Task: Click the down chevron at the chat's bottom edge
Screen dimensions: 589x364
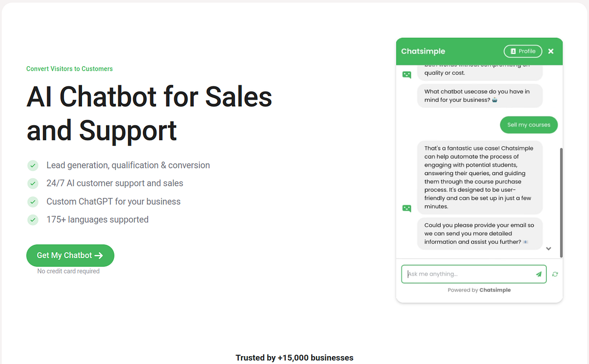Action: tap(549, 248)
